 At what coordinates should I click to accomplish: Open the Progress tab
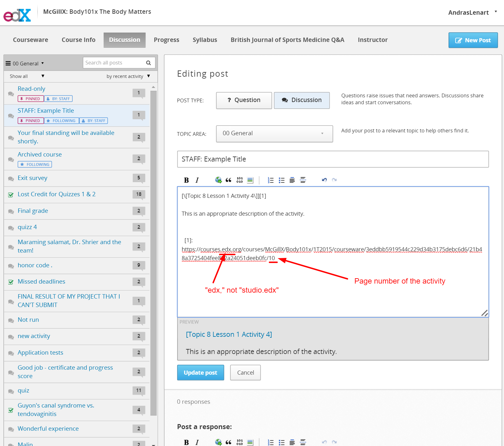[167, 40]
